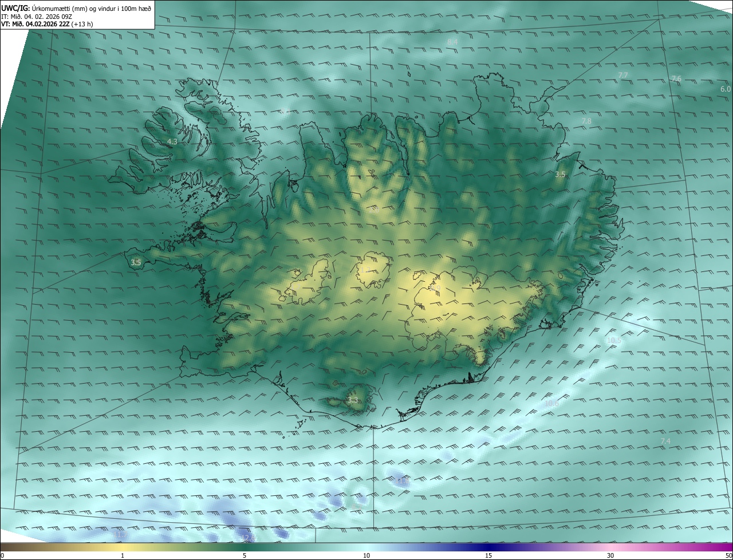Click the 10.6 value label southeast of Iceland

[x=551, y=403]
